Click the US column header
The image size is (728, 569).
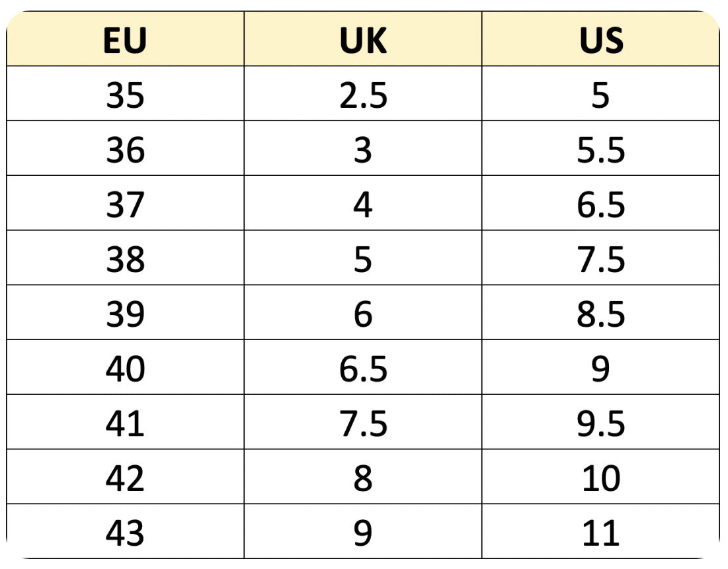pos(601,41)
